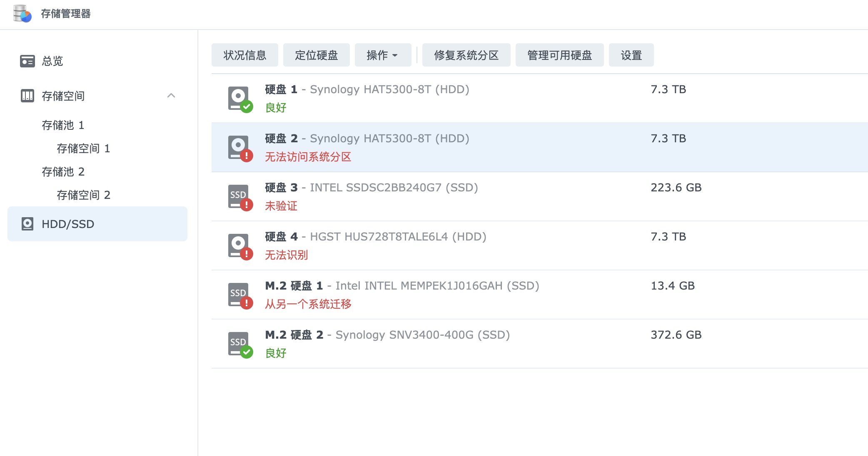Click the 存储管理器 window title

[x=66, y=14]
